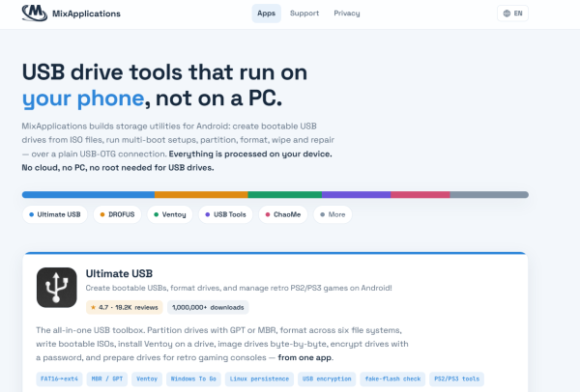Screen dimensions: 580x392
Task: Click the gray segment of the color bar
Action: pyautogui.click(x=489, y=195)
